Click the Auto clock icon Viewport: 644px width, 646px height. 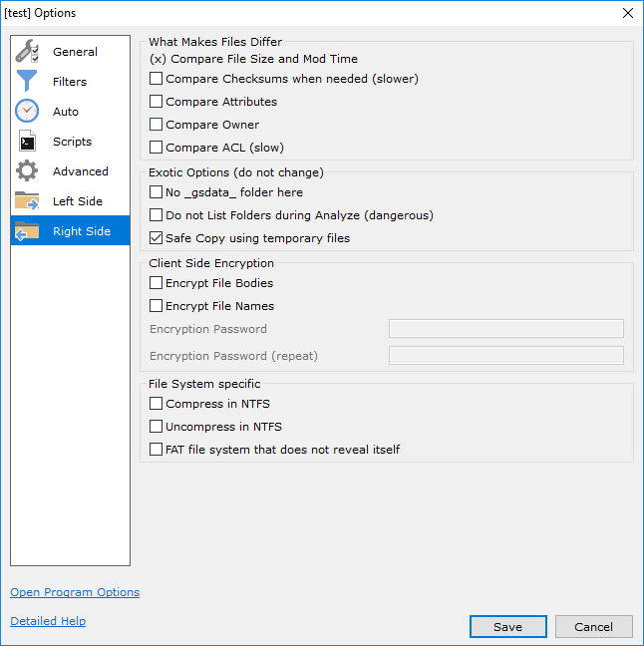click(27, 112)
